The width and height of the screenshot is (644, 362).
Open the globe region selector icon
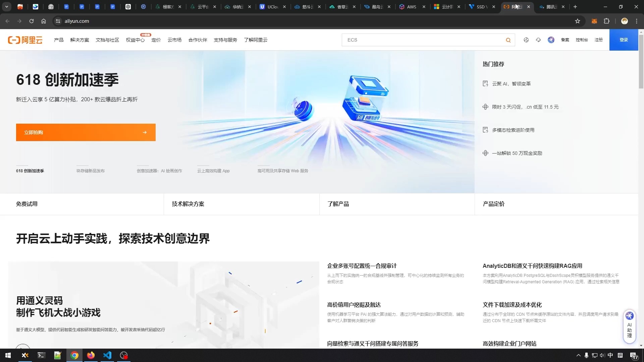click(526, 40)
